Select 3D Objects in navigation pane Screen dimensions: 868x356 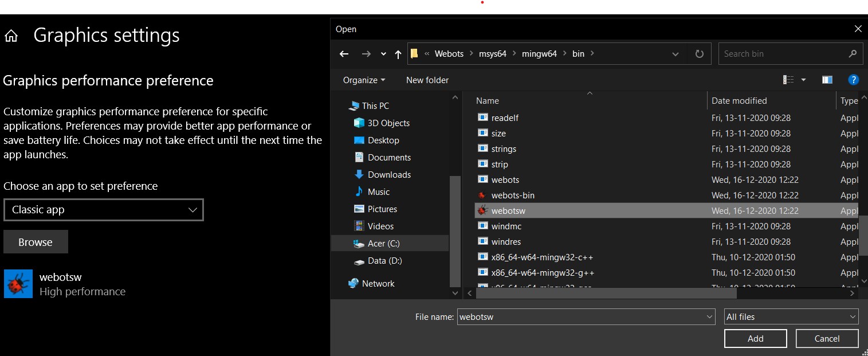coord(388,123)
